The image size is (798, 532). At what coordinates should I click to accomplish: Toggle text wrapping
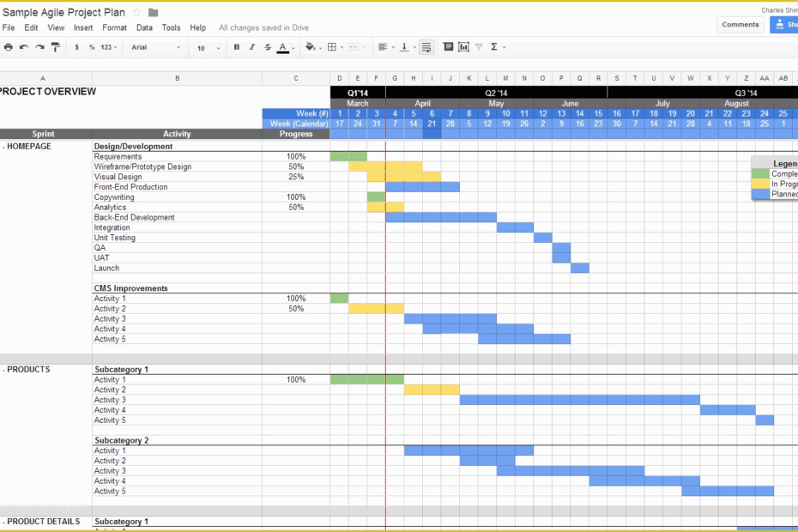pyautogui.click(x=426, y=47)
